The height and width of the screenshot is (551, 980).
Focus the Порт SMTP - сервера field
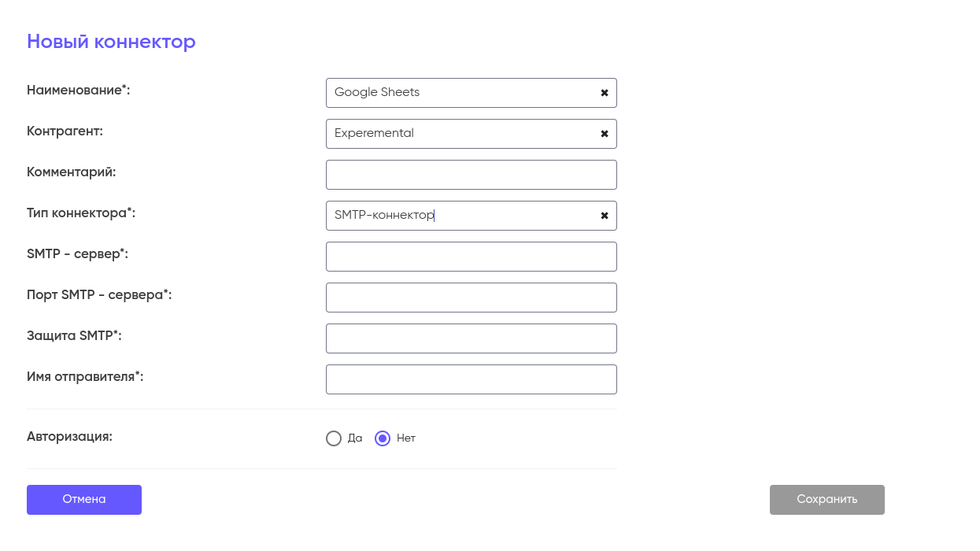[471, 298]
